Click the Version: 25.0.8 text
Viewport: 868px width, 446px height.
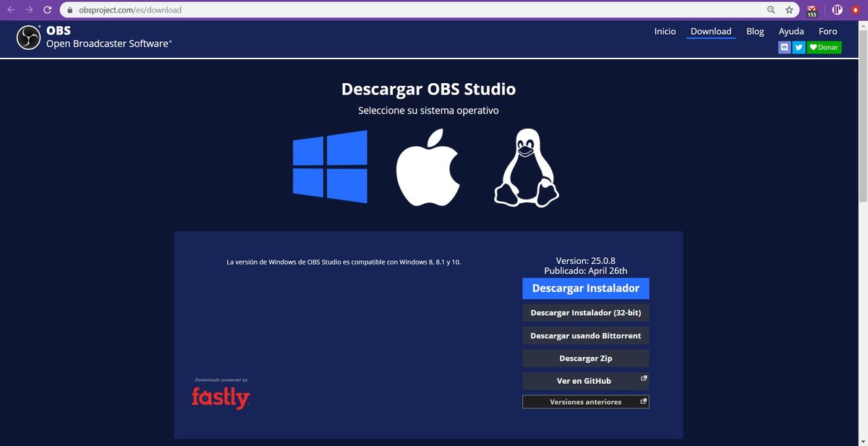click(586, 261)
